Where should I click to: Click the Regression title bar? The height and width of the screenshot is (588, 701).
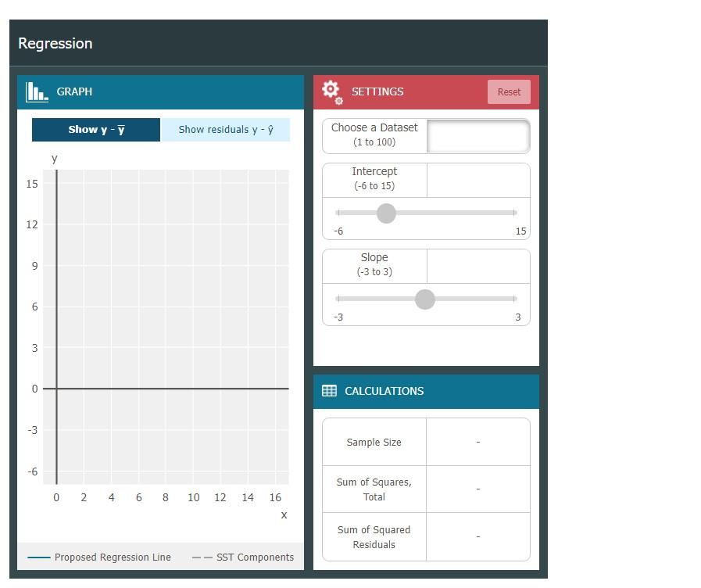tap(55, 43)
